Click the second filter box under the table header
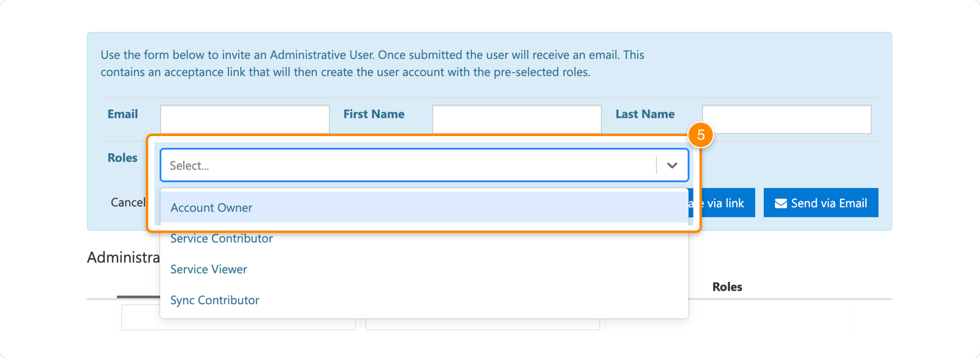 click(482, 325)
